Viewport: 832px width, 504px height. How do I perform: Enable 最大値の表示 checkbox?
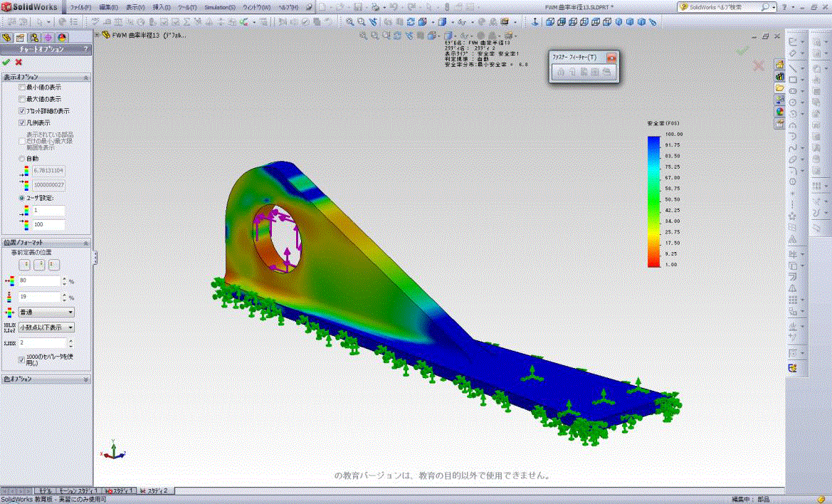tap(22, 99)
